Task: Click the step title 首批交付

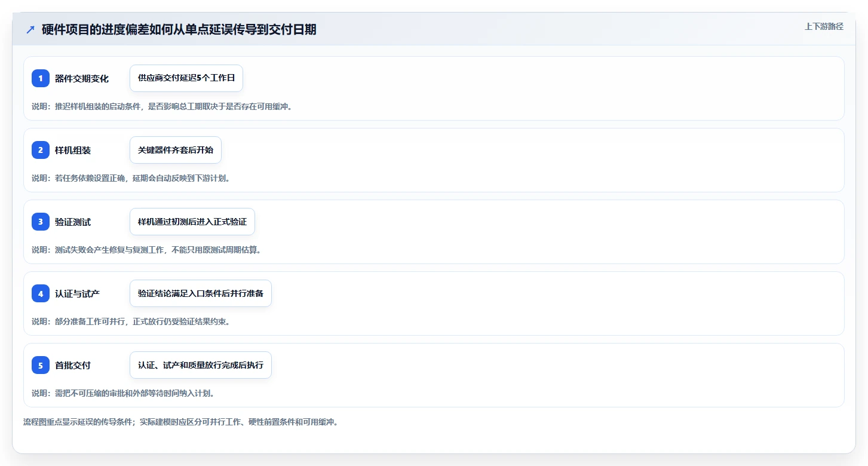Action: click(73, 365)
